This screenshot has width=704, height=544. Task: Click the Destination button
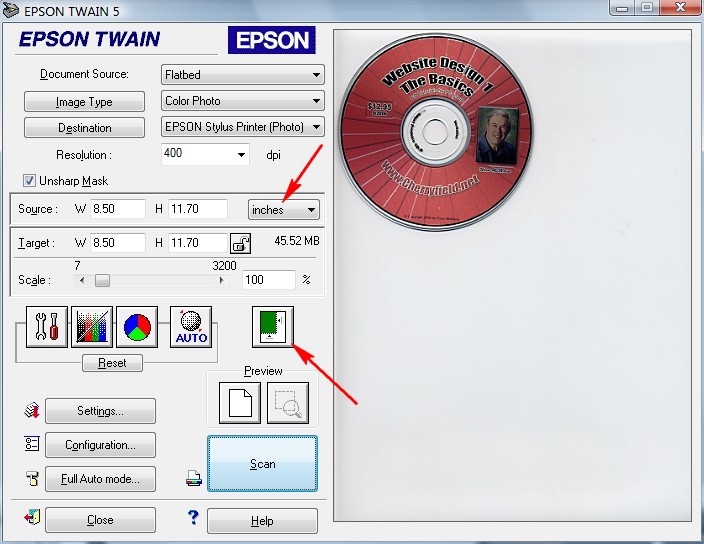click(84, 128)
